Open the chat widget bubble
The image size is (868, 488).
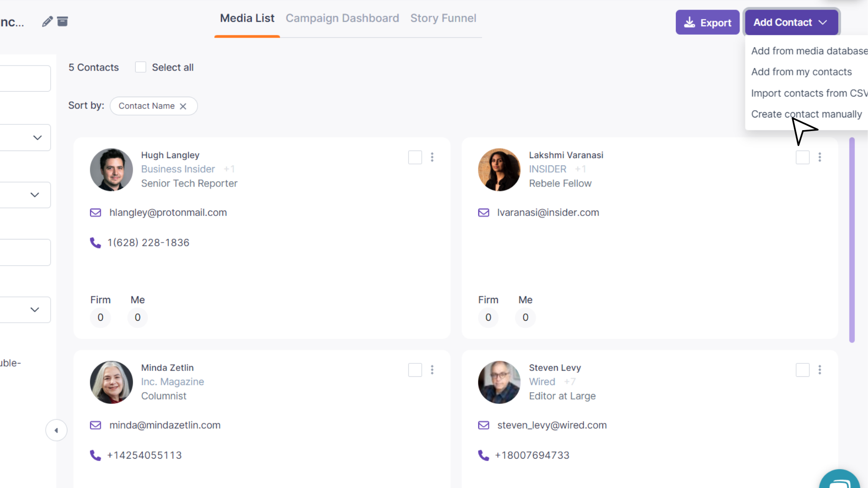[840, 480]
